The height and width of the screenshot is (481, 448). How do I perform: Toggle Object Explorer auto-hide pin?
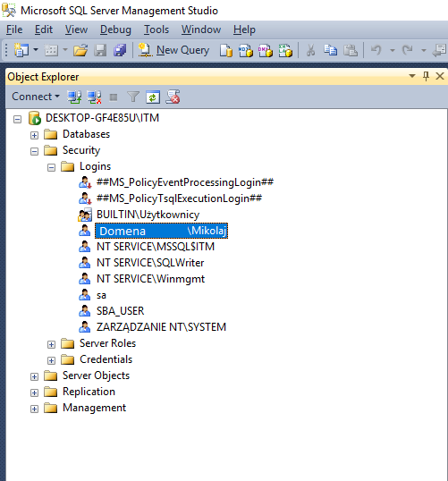click(x=426, y=76)
